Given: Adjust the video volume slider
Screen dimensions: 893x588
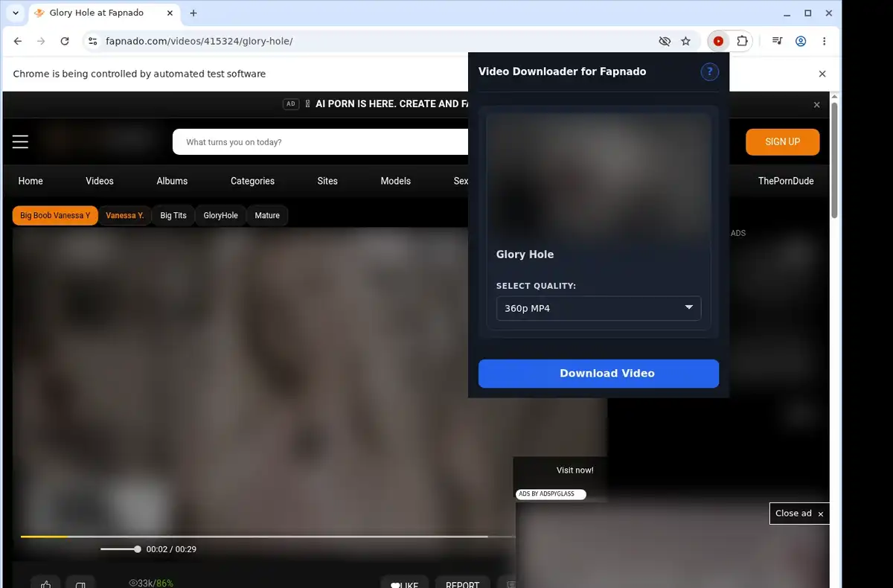Looking at the screenshot, I should (121, 549).
